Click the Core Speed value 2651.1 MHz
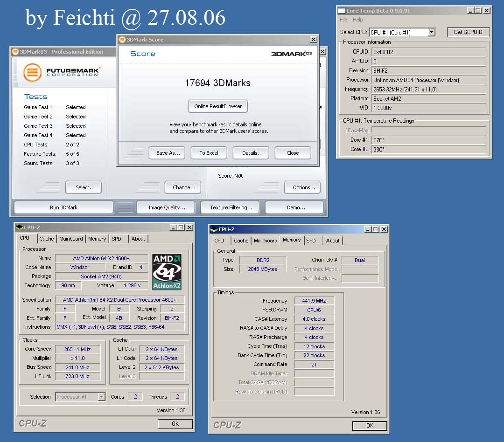This screenshot has height=442, width=504. 77,349
